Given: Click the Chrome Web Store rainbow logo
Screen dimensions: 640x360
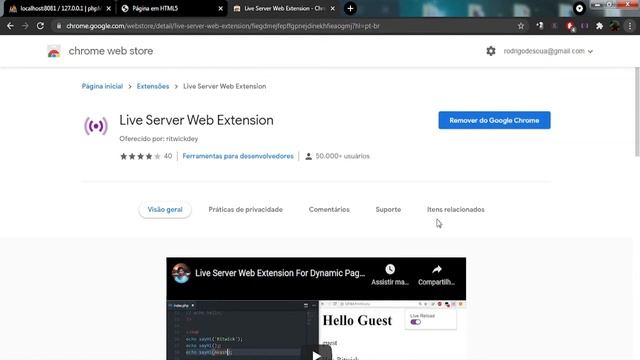Looking at the screenshot, I should [54, 51].
